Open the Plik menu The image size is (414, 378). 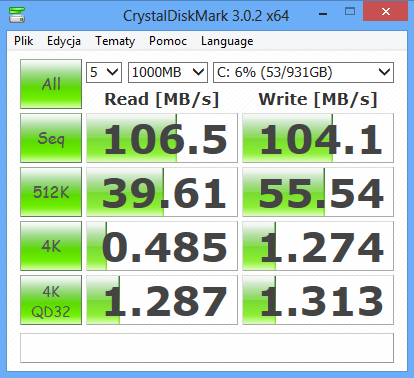point(23,41)
